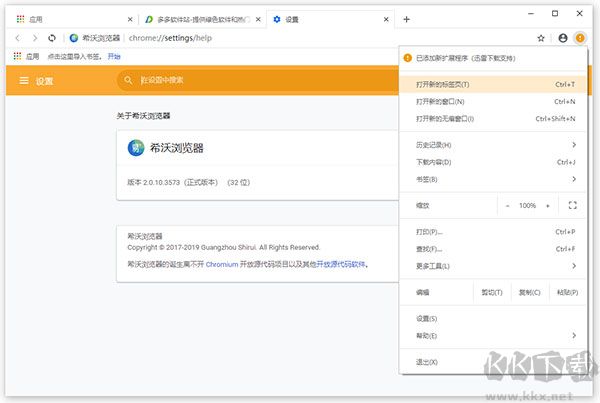Image resolution: width=600 pixels, height=403 pixels.
Task: Expand the 书签(B) submenu
Action: [x=492, y=179]
